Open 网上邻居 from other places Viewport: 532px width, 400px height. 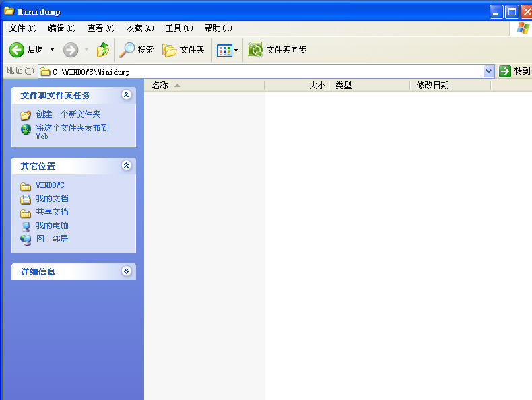point(52,239)
